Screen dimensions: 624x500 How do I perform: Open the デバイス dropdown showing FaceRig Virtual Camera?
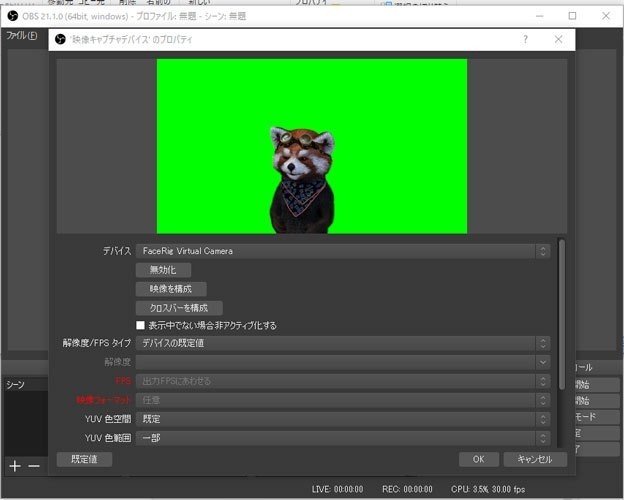coord(343,251)
